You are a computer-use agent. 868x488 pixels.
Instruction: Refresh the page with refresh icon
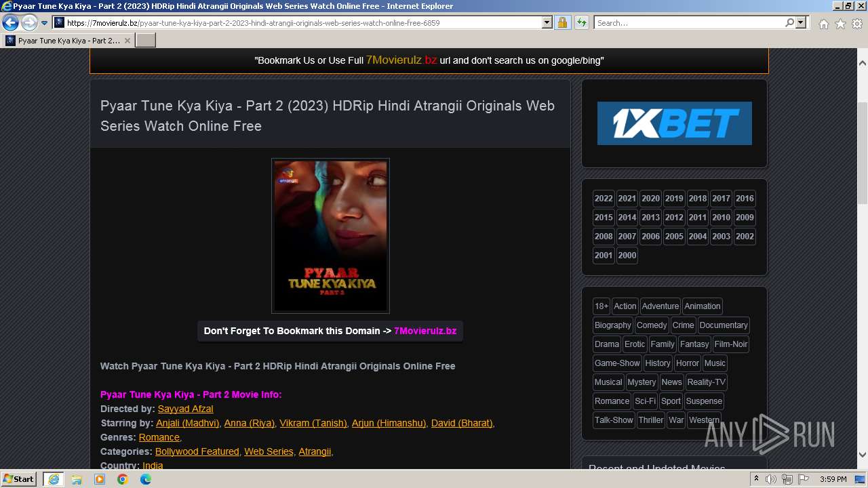click(581, 23)
